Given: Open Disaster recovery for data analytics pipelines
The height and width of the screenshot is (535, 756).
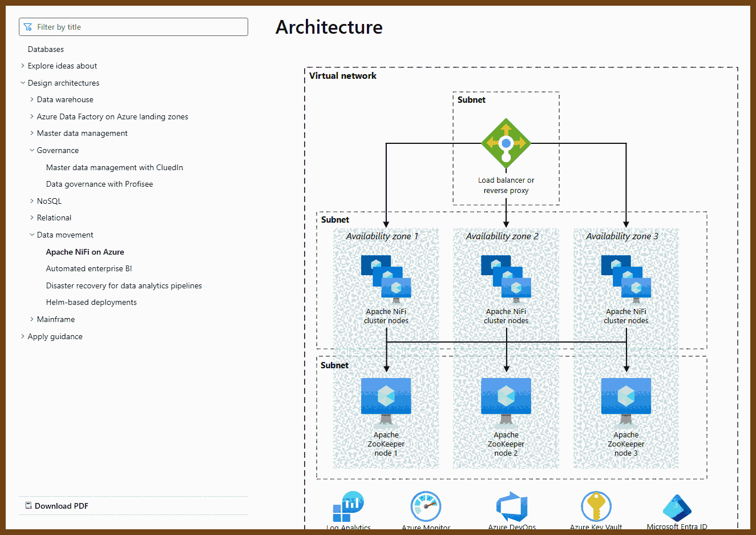Looking at the screenshot, I should coord(124,285).
